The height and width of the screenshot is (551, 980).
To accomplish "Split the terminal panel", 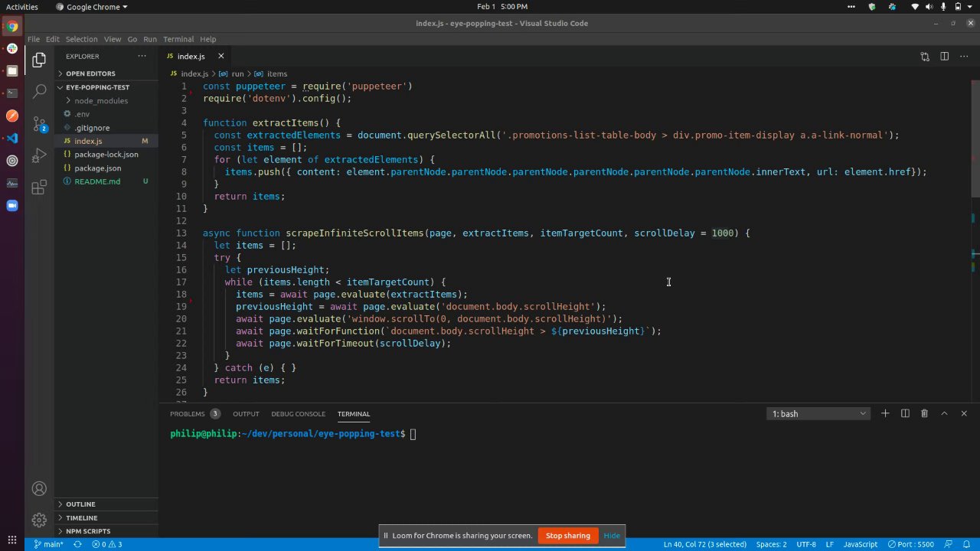I will click(905, 413).
